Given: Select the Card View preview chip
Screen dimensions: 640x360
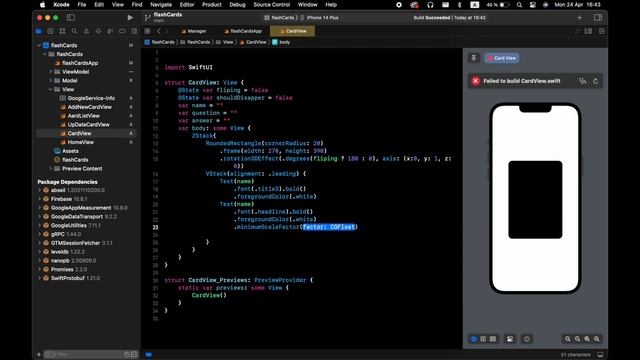Looking at the screenshot, I should coord(502,58).
